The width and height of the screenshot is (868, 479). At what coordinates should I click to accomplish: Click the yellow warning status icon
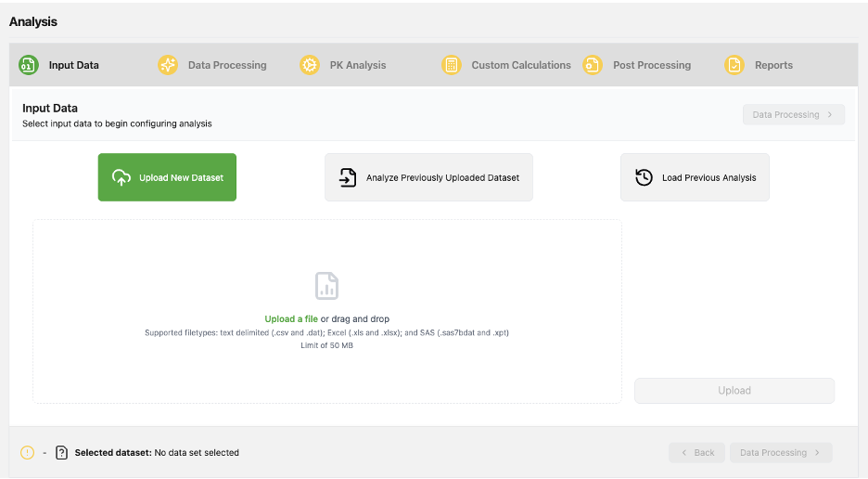point(28,453)
